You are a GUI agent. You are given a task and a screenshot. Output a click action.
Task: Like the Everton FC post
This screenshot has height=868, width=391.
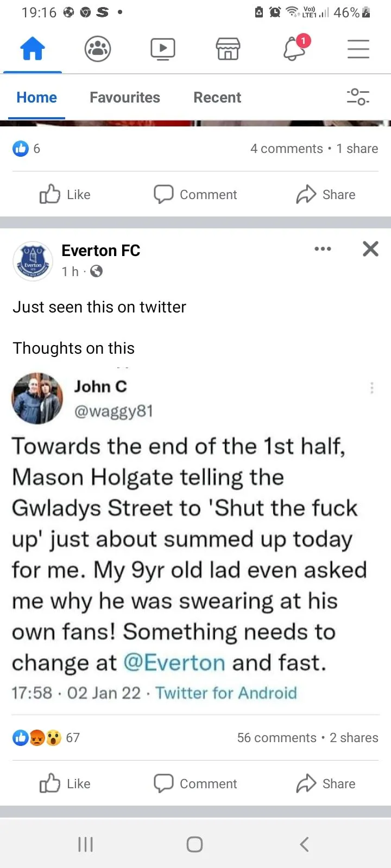click(65, 783)
